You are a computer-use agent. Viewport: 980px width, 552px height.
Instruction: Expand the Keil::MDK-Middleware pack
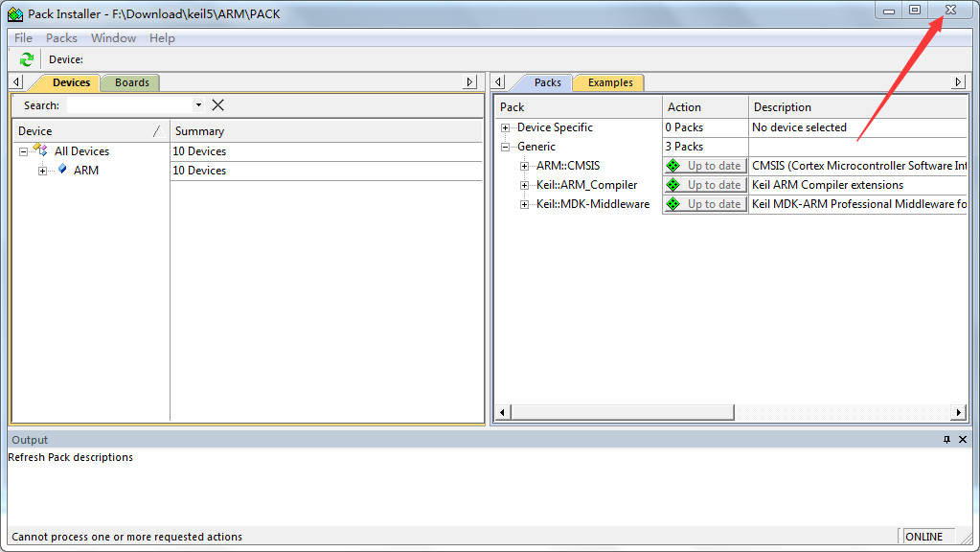pos(524,204)
